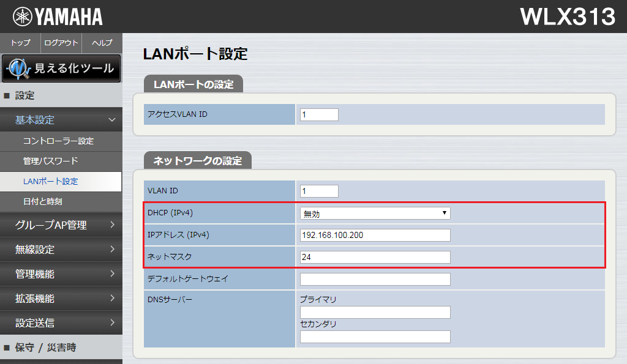Open the DHCP (IPv4) dropdown
627x364 pixels.
click(x=374, y=213)
